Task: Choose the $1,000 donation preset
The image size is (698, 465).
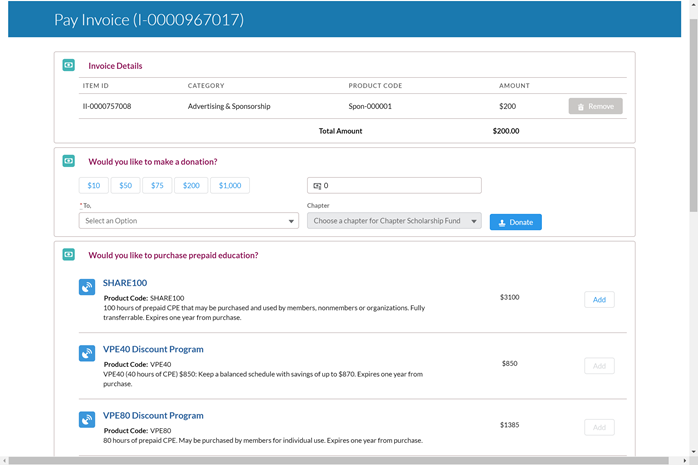Action: (230, 186)
